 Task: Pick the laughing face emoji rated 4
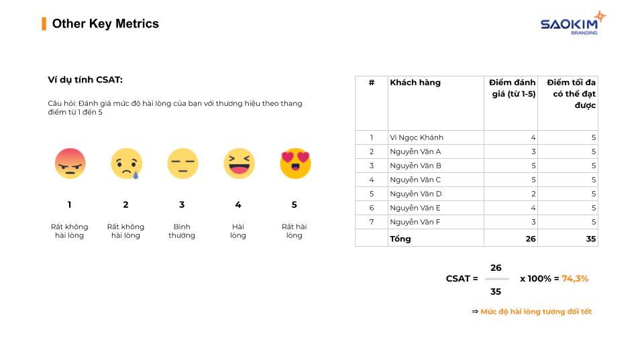239,164
